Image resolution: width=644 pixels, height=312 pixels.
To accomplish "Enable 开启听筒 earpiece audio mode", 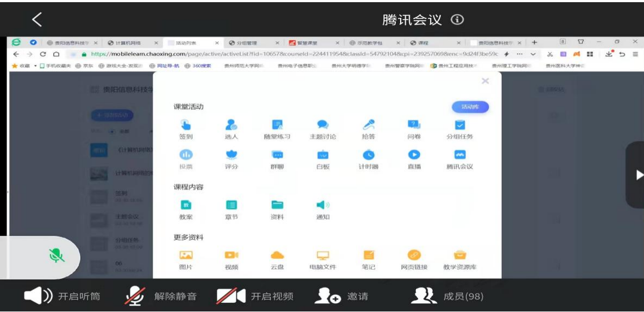I will pyautogui.click(x=62, y=296).
